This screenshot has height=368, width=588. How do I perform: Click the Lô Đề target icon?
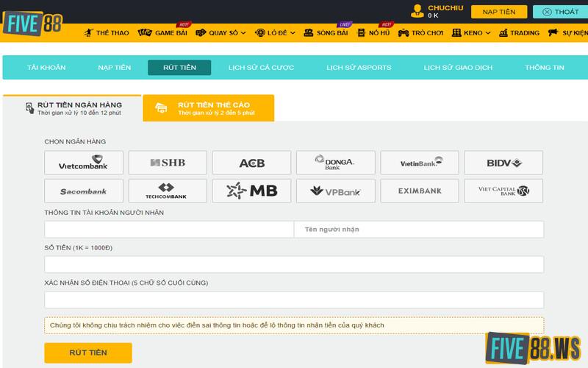(259, 32)
